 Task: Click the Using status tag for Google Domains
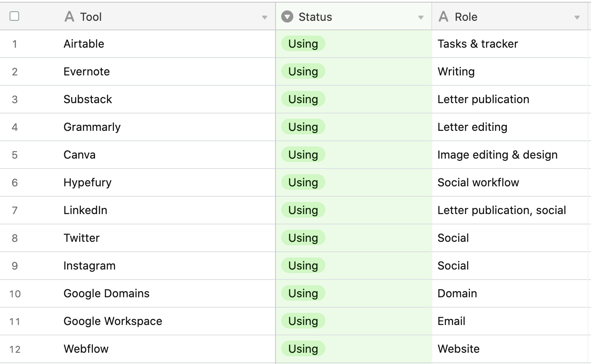coord(303,293)
